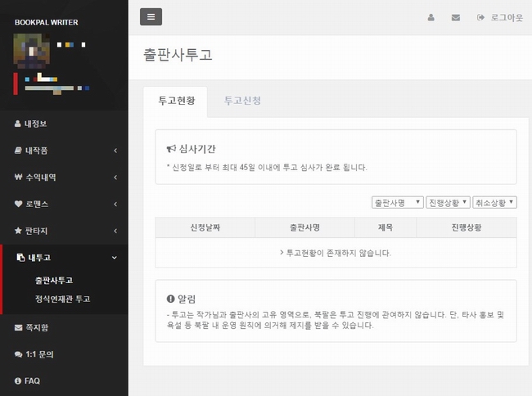The height and width of the screenshot is (396, 532).
Task: Click the 출판사명 table column header
Action: click(x=304, y=227)
